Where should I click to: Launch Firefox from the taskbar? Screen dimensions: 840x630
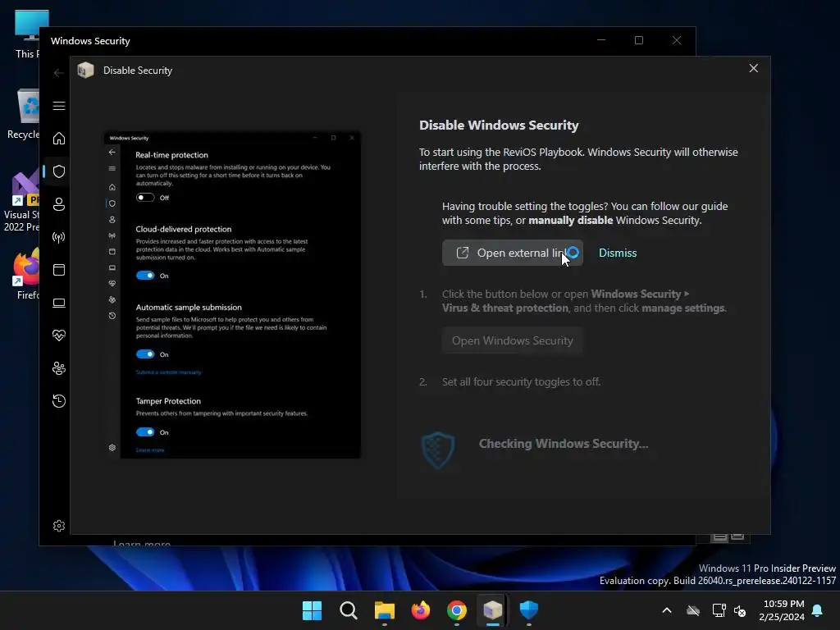point(421,610)
